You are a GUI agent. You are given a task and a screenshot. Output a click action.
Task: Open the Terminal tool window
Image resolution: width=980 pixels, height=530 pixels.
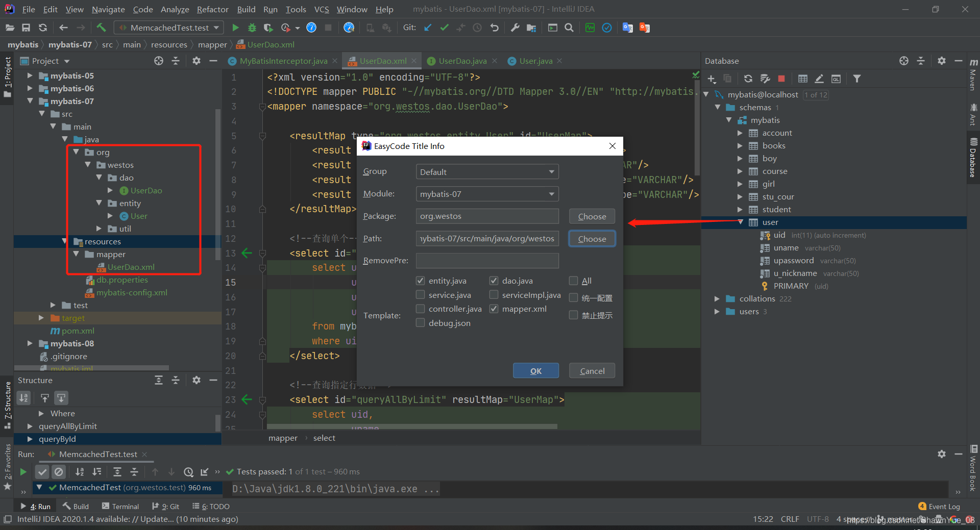[x=120, y=507]
